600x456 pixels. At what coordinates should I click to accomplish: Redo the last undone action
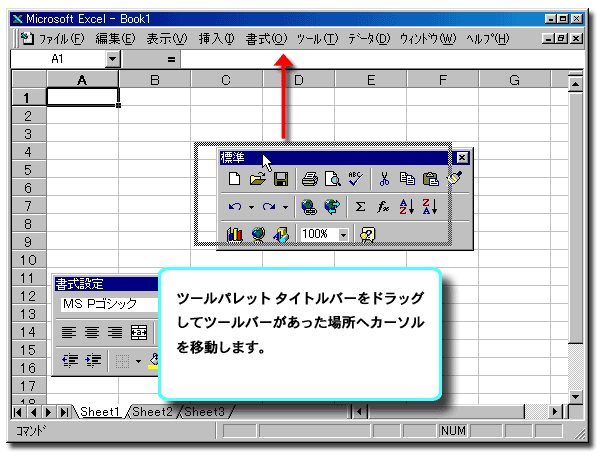point(269,207)
